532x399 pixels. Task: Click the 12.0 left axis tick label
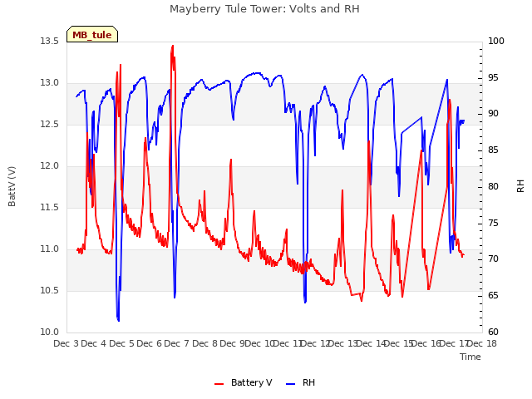[x=50, y=166]
